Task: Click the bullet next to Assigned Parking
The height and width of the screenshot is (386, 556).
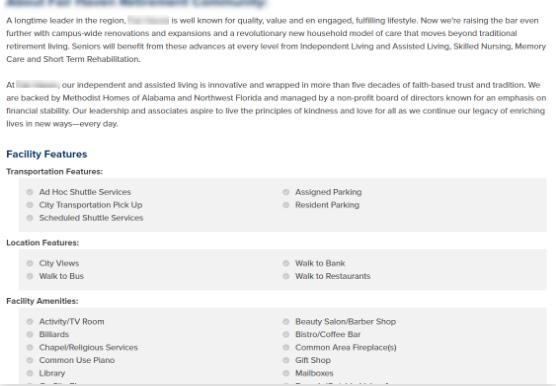Action: (x=286, y=192)
